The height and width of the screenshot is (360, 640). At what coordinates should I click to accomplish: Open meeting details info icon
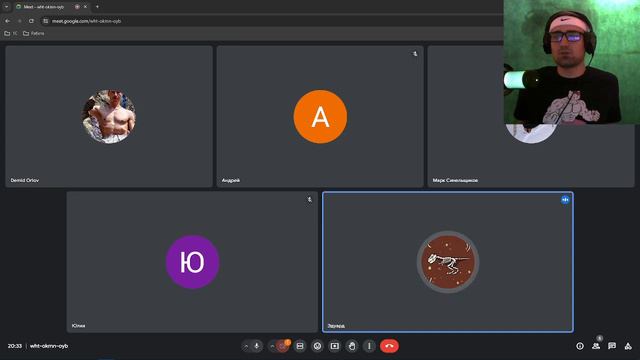point(580,346)
